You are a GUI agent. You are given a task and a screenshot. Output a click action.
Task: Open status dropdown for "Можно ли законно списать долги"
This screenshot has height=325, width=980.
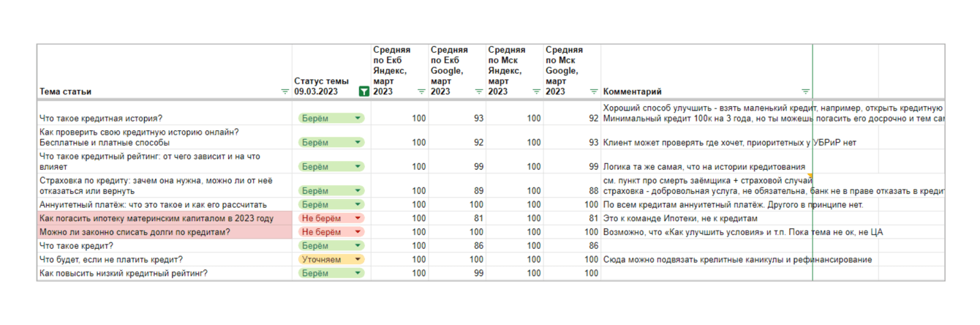click(358, 232)
